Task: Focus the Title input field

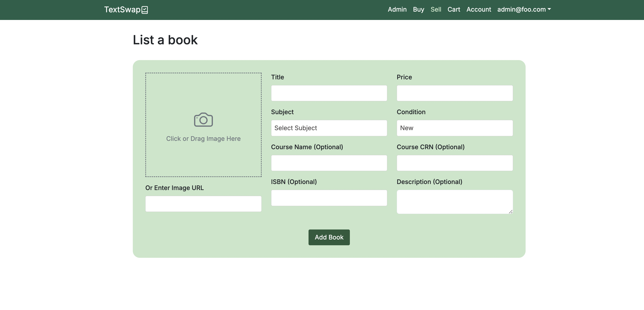Action: [x=329, y=93]
